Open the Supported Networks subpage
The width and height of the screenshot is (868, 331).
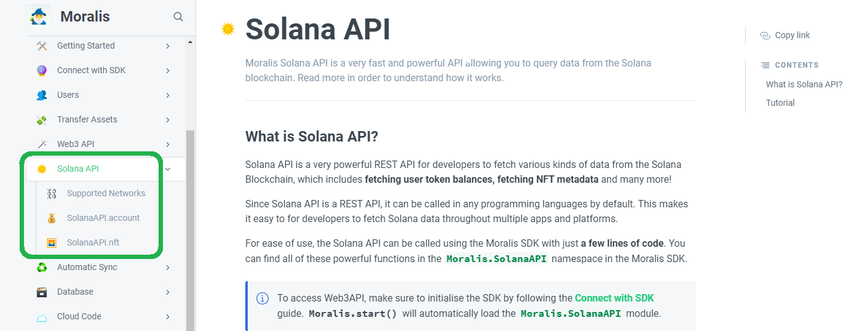(x=106, y=193)
